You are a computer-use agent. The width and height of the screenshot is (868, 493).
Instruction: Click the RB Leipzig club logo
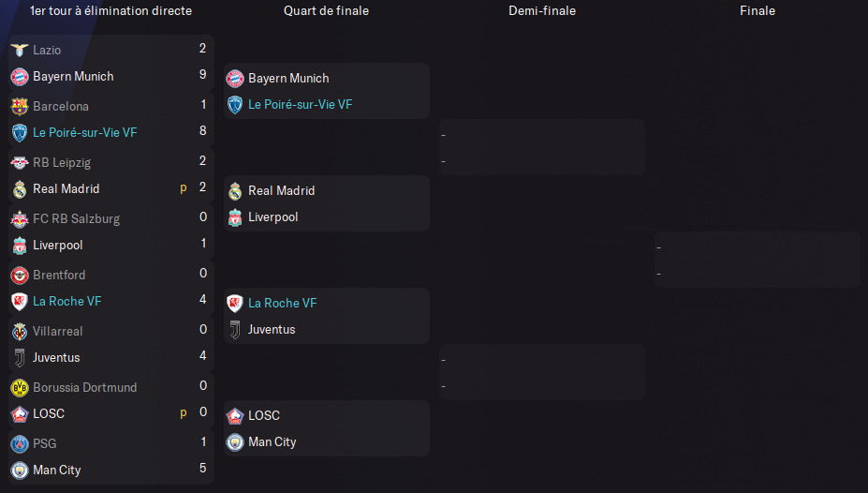coord(19,162)
